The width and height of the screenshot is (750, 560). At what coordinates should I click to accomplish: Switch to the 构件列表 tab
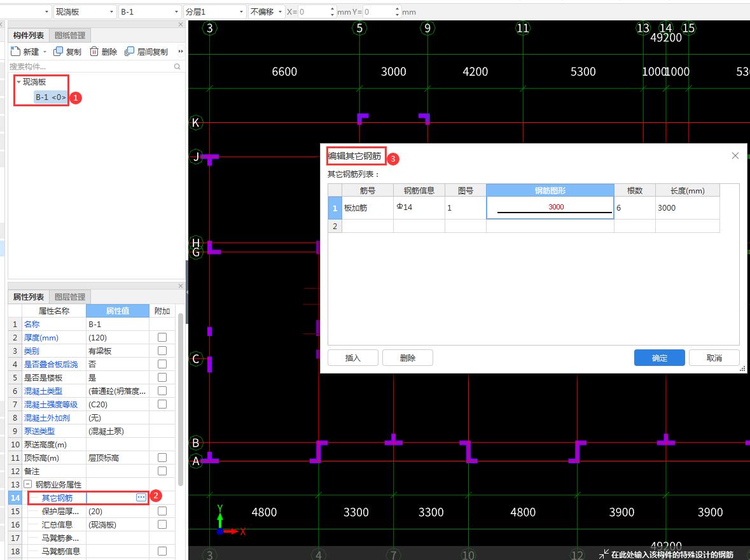pos(29,36)
